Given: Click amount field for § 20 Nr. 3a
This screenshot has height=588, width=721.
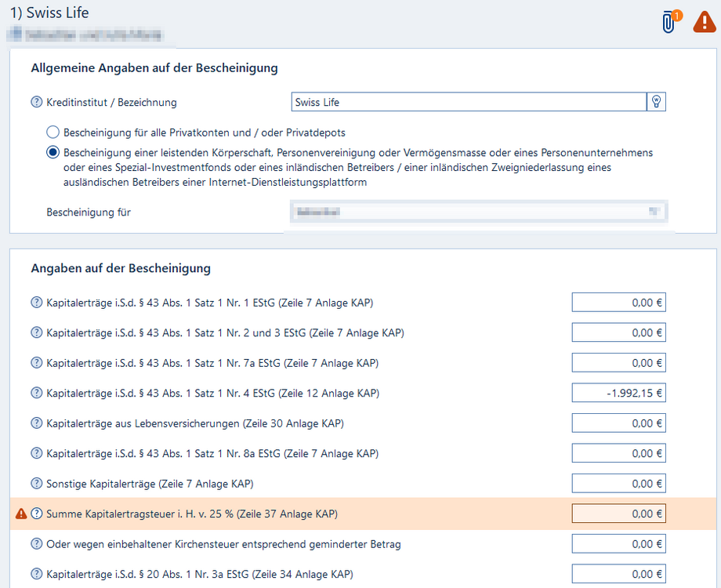Looking at the screenshot, I should click(618, 575).
